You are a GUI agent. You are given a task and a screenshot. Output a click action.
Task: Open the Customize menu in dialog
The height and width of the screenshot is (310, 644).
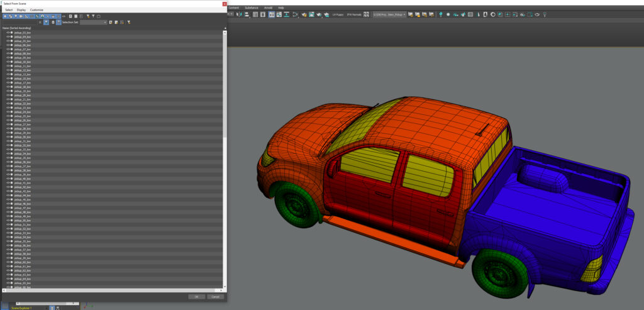[36, 10]
